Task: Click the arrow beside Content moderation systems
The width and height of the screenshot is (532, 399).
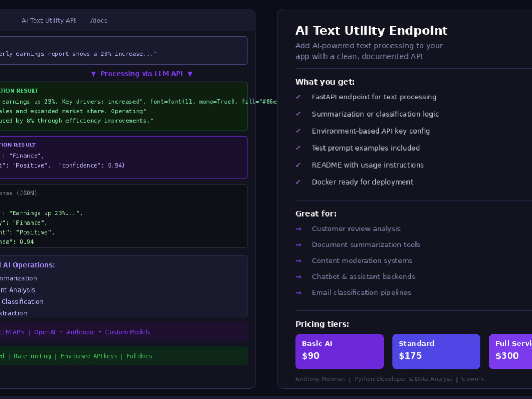Action: 298,261
